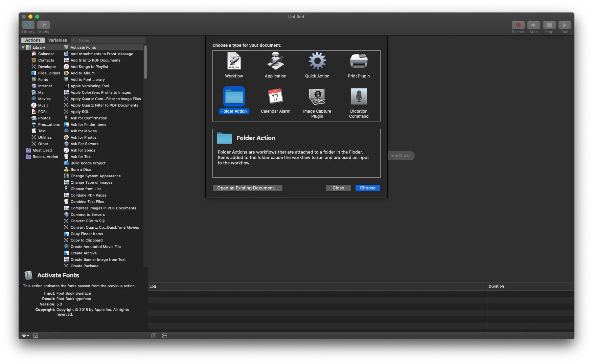Select Other category in library
This screenshot has width=593, height=364.
[x=40, y=144]
